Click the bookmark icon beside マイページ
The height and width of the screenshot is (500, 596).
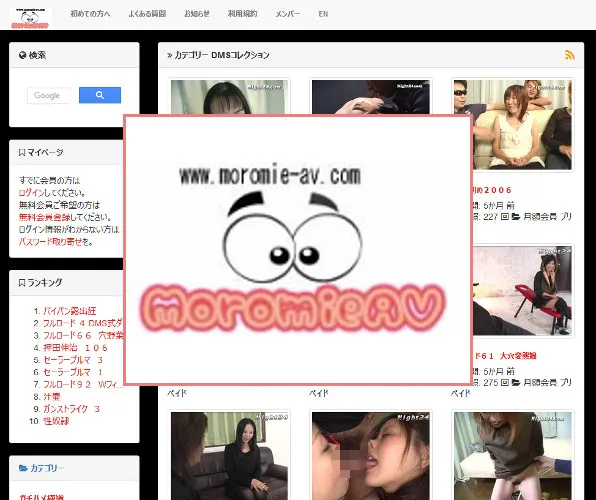coord(22,153)
